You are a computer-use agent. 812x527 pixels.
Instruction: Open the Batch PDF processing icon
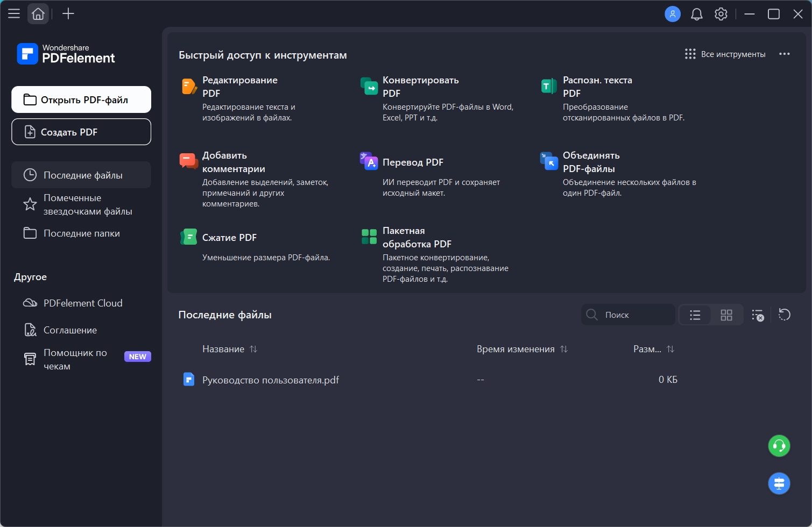369,237
